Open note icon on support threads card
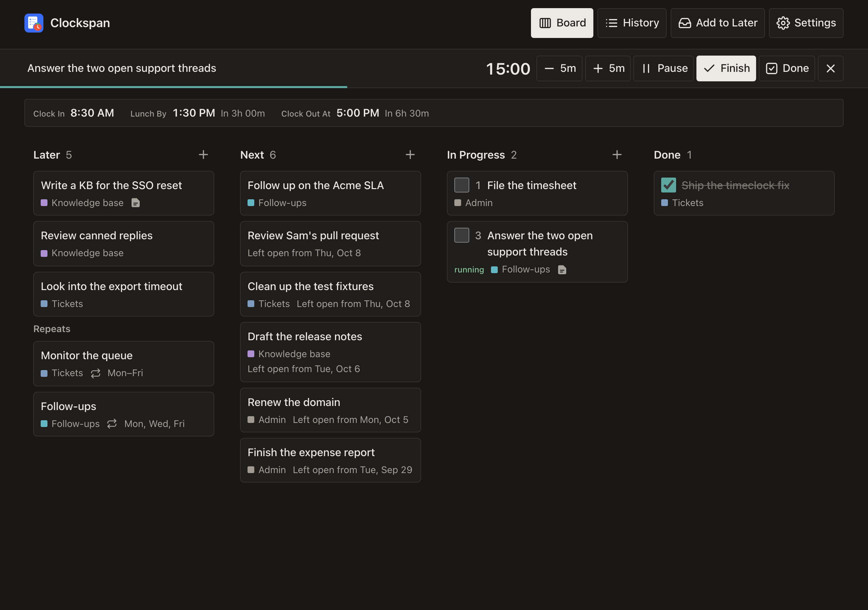The image size is (868, 610). 562,269
